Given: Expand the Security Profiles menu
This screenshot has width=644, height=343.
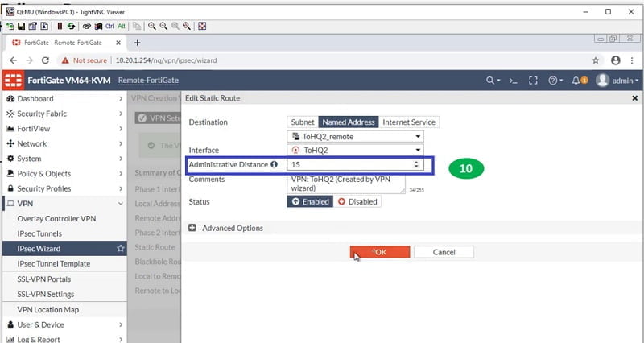Looking at the screenshot, I should coord(64,188).
